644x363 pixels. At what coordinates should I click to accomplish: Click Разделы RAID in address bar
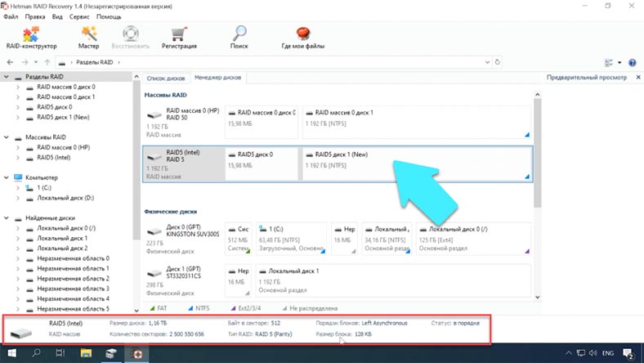[x=95, y=62]
